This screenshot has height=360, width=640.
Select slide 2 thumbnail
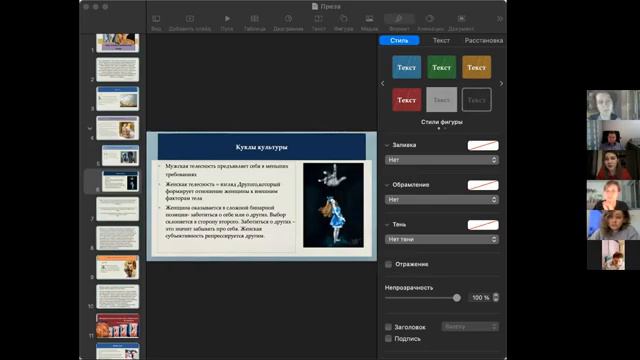[118, 69]
